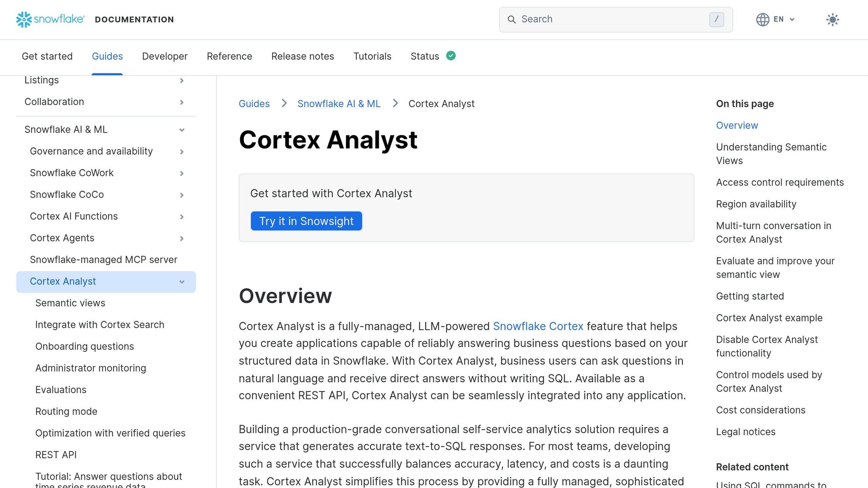This screenshot has height=488, width=868.
Task: Select Collaboration in the sidebar
Action: tap(54, 102)
